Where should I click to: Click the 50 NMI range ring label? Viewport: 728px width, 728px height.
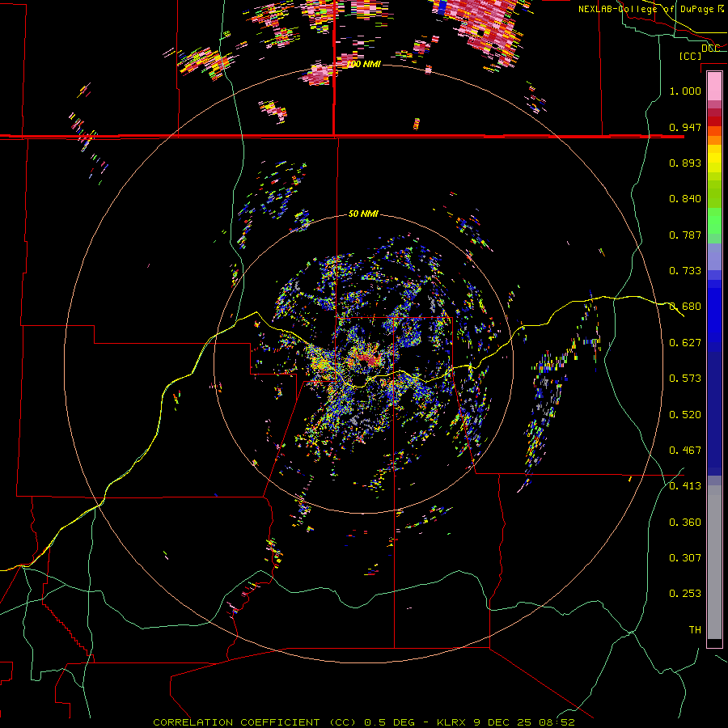363,214
